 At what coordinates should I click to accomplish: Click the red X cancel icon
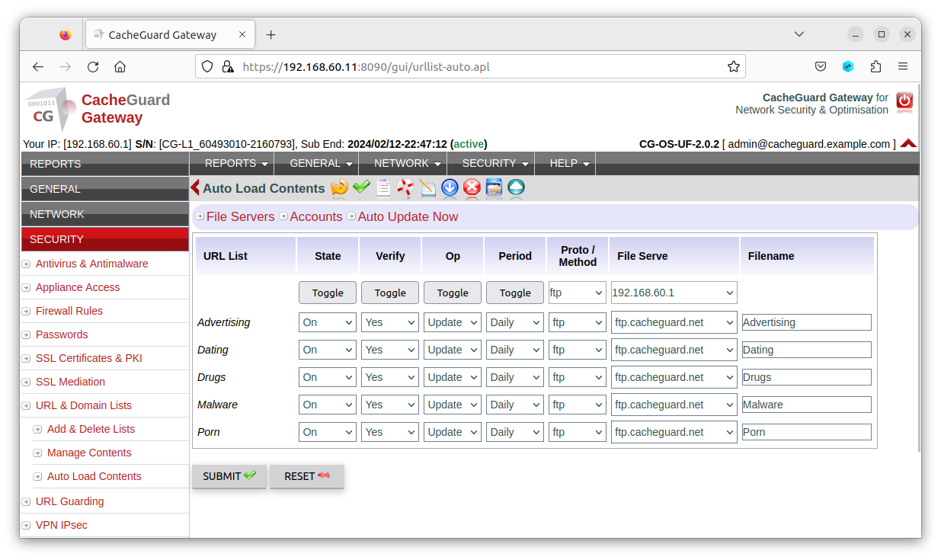(472, 187)
